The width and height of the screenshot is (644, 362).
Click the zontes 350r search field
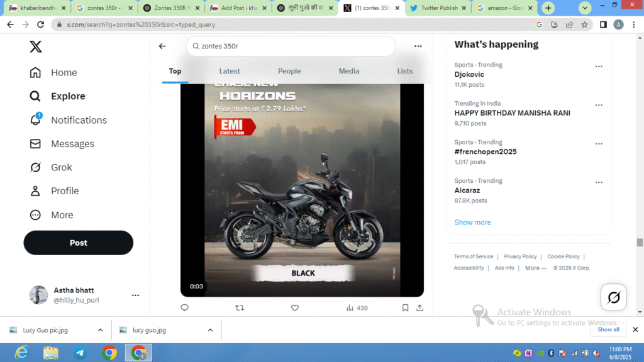point(291,46)
